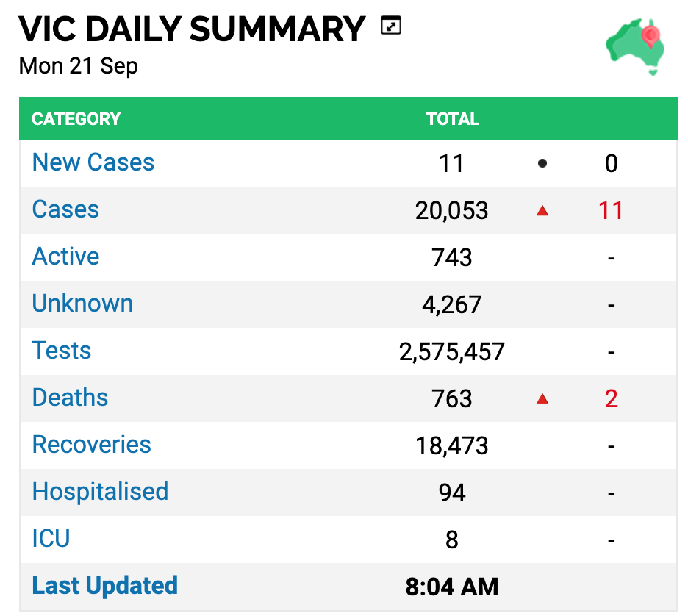Click the Tests link

62,350
